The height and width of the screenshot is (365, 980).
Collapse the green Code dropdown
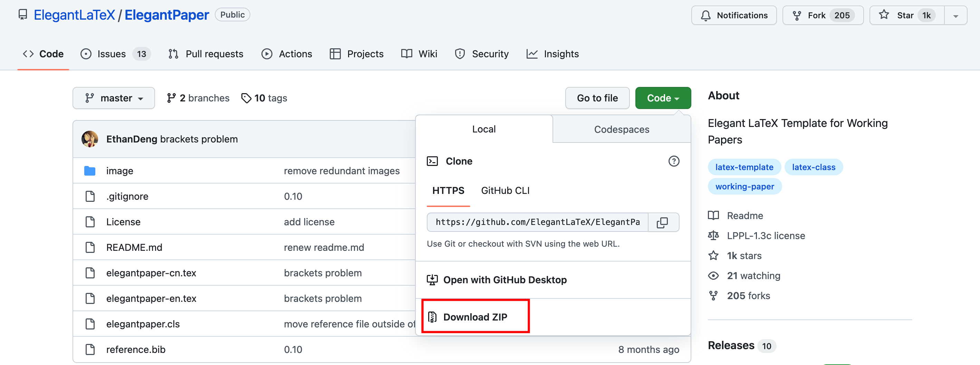662,98
